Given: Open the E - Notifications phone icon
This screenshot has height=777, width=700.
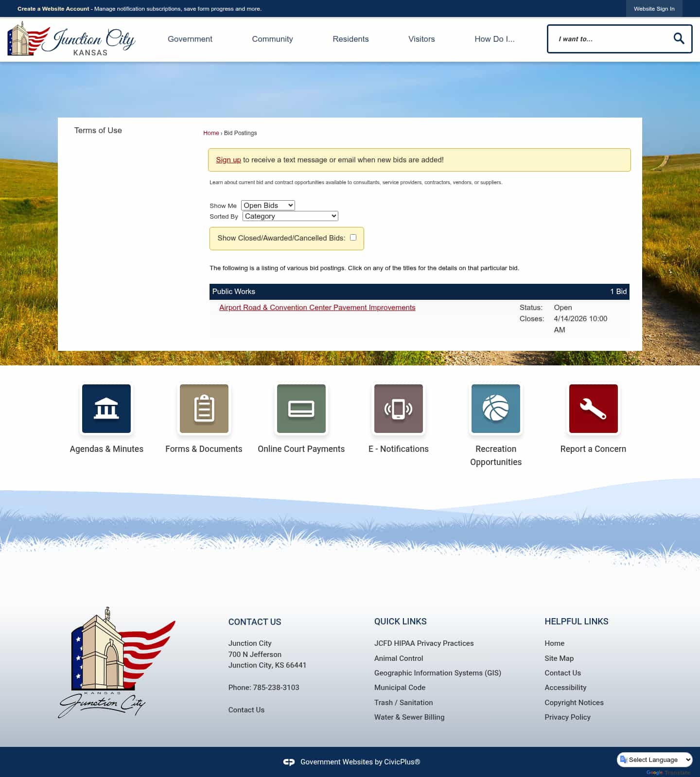Looking at the screenshot, I should coord(399,409).
